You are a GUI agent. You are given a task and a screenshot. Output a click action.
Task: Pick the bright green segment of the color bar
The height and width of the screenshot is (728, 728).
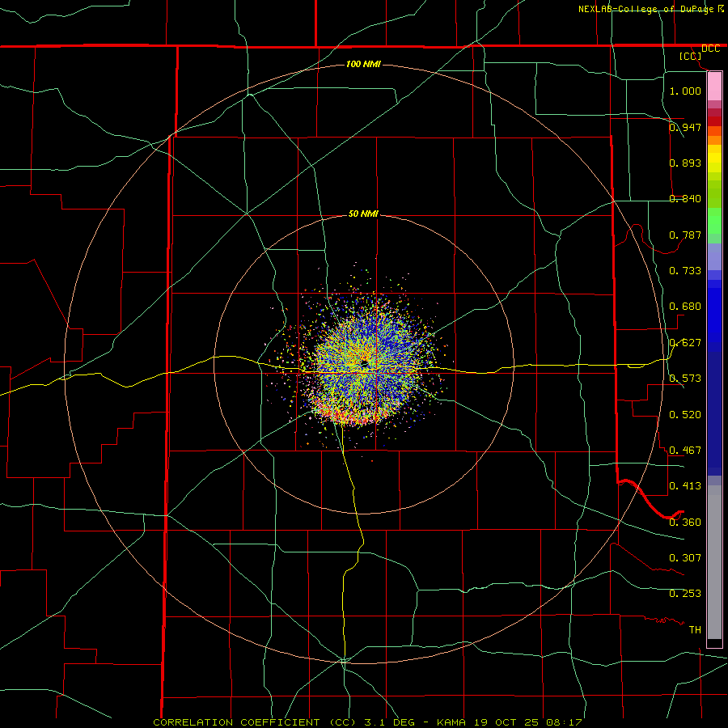(714, 222)
